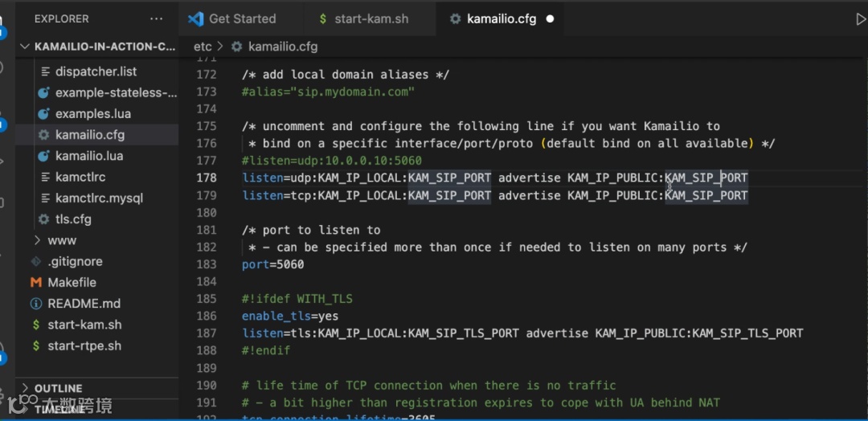Click line number 183 in the gutter
This screenshot has width=868, height=421.
coord(207,264)
